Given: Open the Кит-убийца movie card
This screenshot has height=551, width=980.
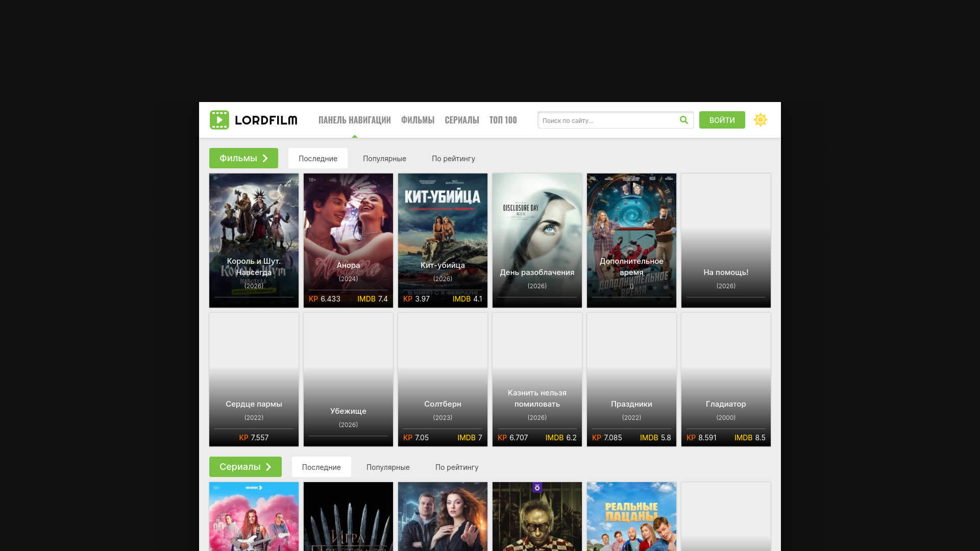Looking at the screenshot, I should [x=443, y=240].
